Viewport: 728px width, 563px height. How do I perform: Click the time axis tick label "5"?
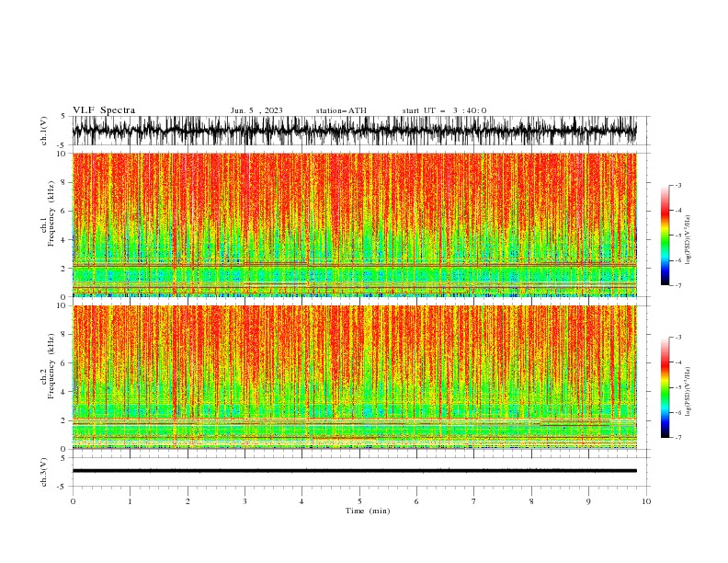359,501
